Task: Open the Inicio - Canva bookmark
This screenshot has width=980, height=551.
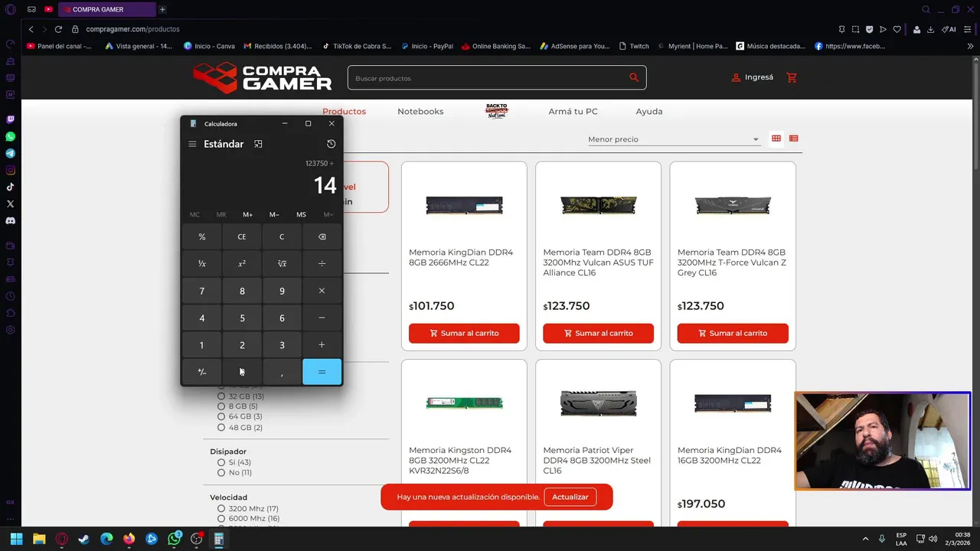Action: (209, 46)
